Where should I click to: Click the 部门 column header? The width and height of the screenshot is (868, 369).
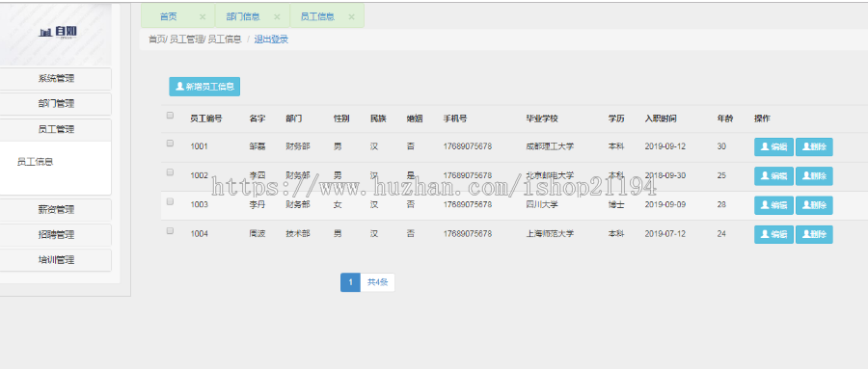pyautogui.click(x=294, y=119)
